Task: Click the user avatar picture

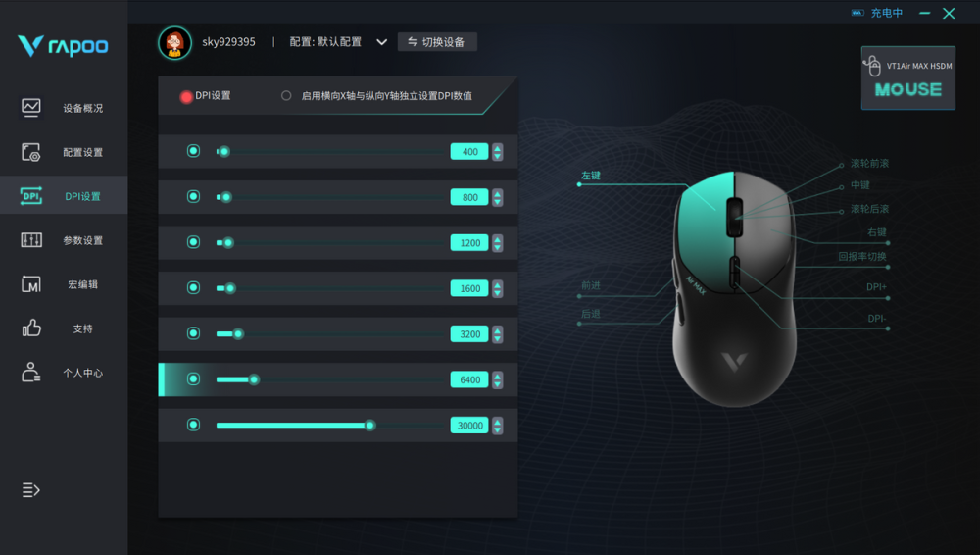Action: [x=174, y=42]
